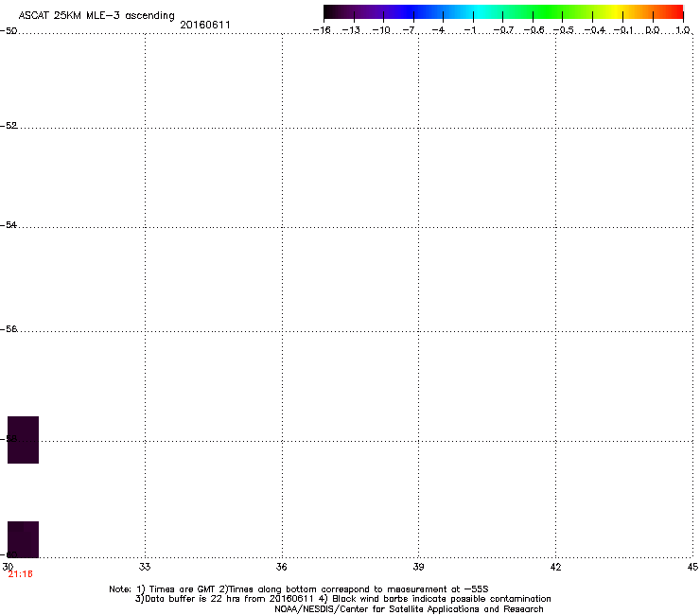Click latitude label -56 on left axis
This screenshot has height=615, width=700.
point(9,329)
